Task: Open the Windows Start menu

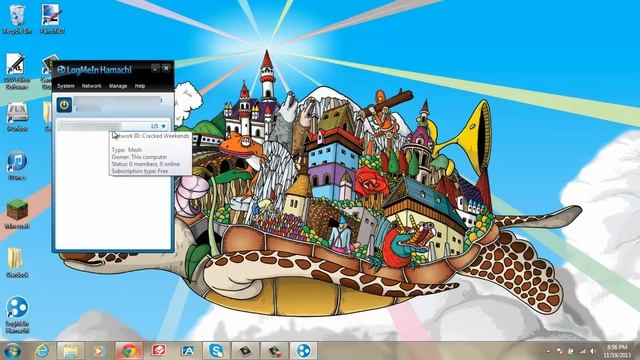Action: coord(12,351)
